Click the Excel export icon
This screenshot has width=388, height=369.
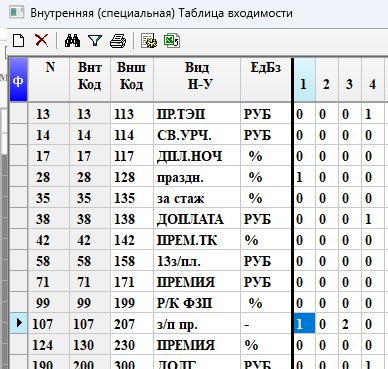pos(172,41)
